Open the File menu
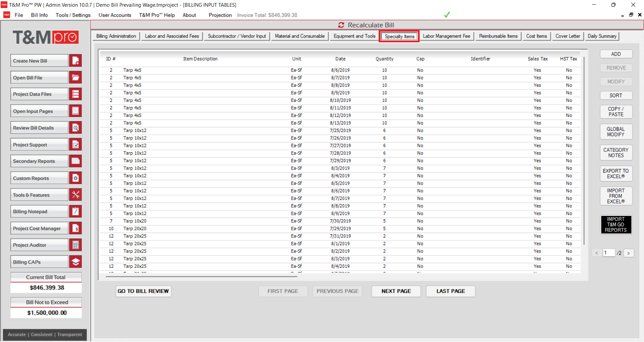The image size is (644, 342). click(x=19, y=15)
